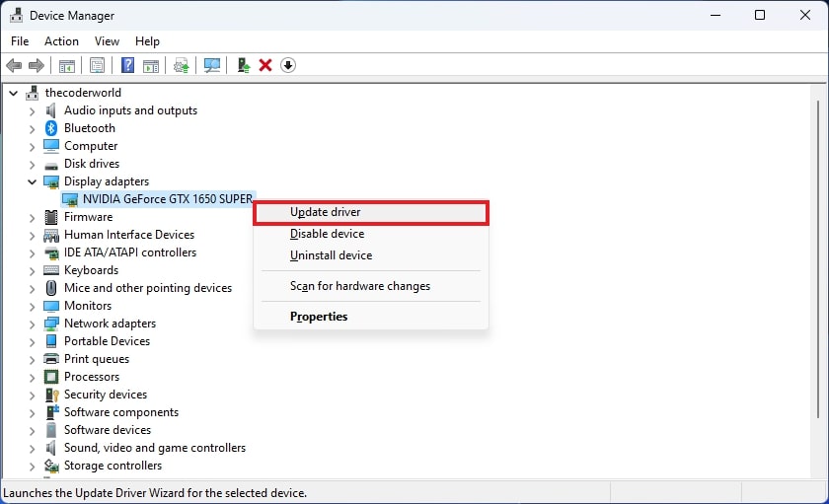829x504 pixels.
Task: Select the Software devices label
Action: click(108, 430)
